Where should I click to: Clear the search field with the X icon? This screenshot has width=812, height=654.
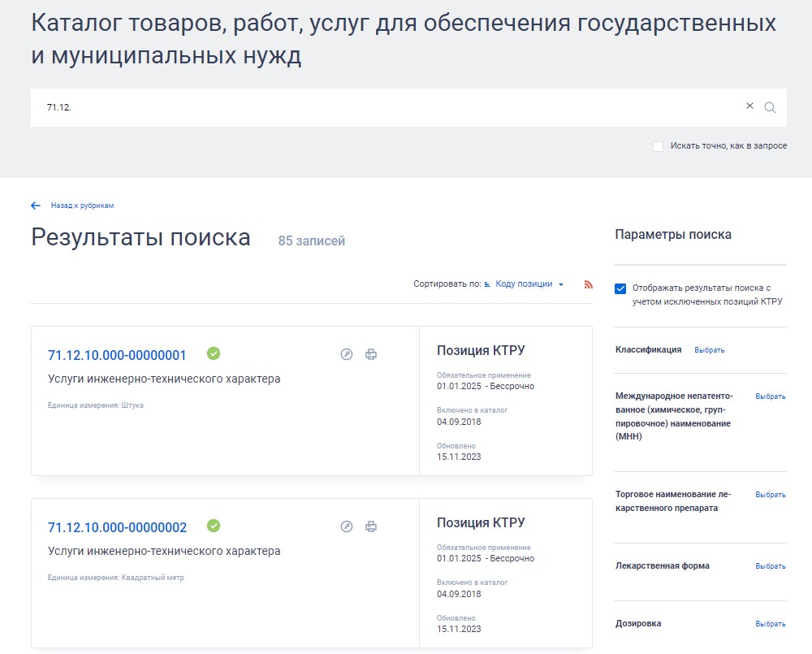tap(749, 106)
